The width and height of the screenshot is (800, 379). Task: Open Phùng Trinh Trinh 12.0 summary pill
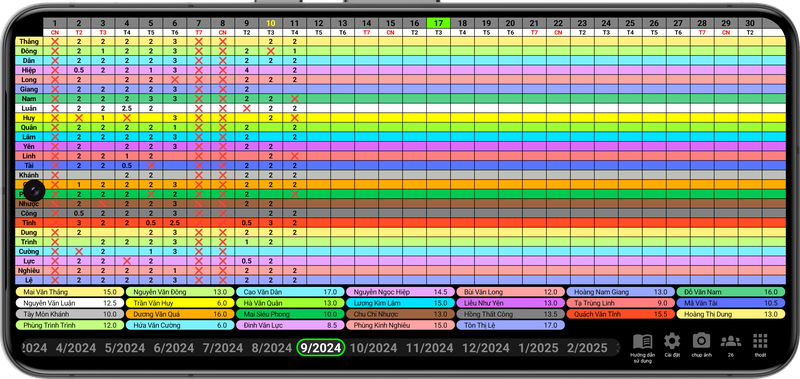tap(69, 325)
